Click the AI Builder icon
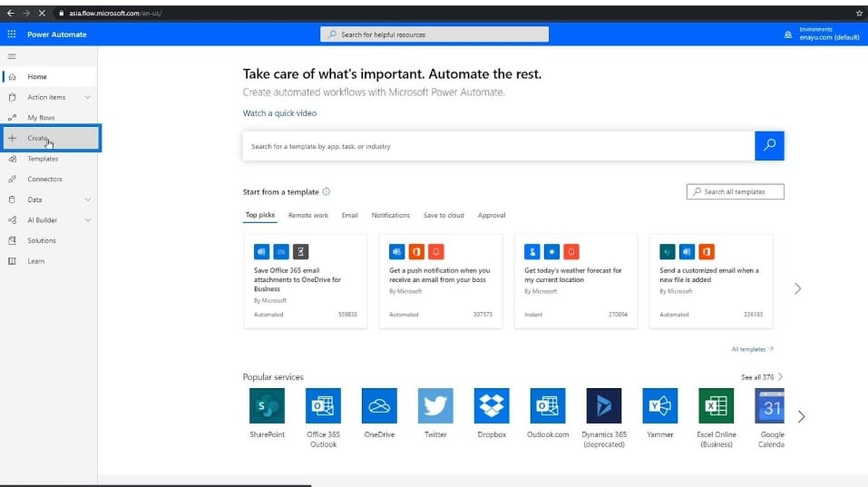 [12, 220]
